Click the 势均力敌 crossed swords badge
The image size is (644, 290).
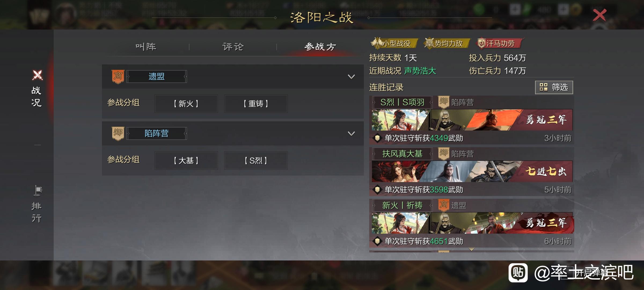[429, 43]
